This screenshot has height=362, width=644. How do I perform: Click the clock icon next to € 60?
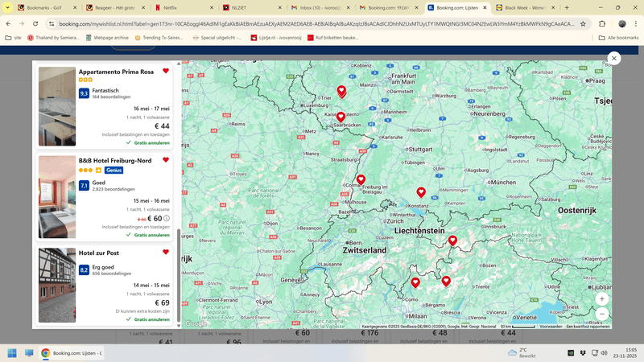pyautogui.click(x=167, y=218)
